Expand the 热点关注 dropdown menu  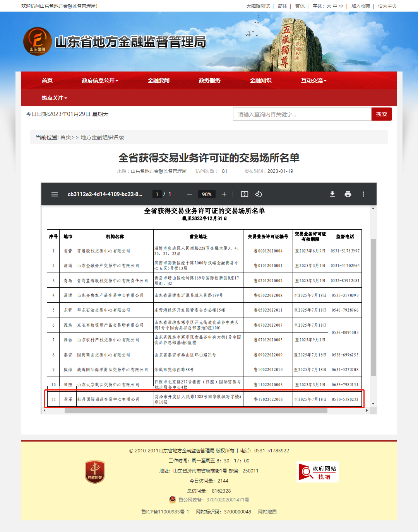tap(53, 98)
